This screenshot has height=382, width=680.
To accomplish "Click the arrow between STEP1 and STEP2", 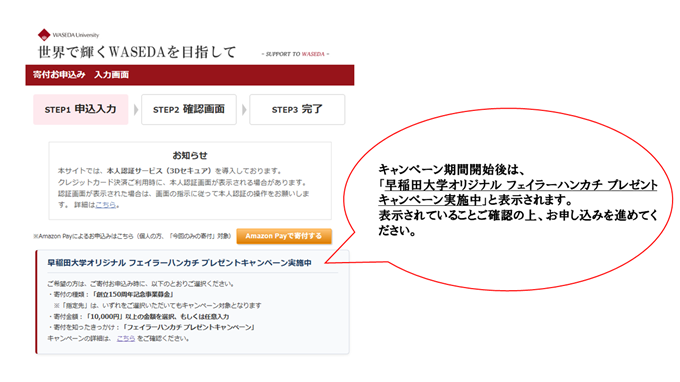I will pyautogui.click(x=135, y=110).
